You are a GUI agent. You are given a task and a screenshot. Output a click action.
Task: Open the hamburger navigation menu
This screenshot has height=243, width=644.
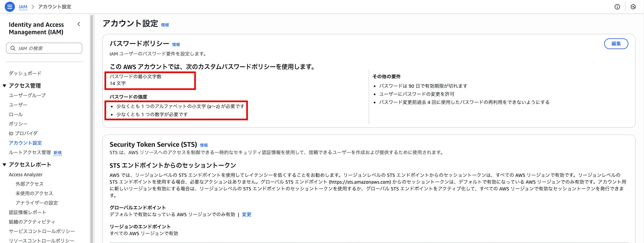click(x=10, y=7)
